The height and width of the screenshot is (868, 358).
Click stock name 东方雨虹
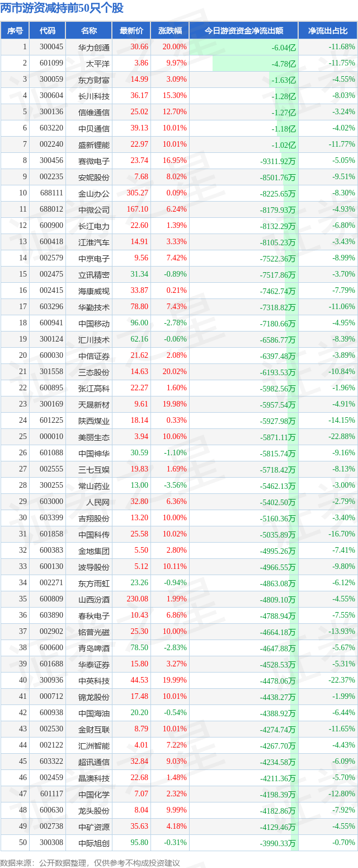point(95,583)
